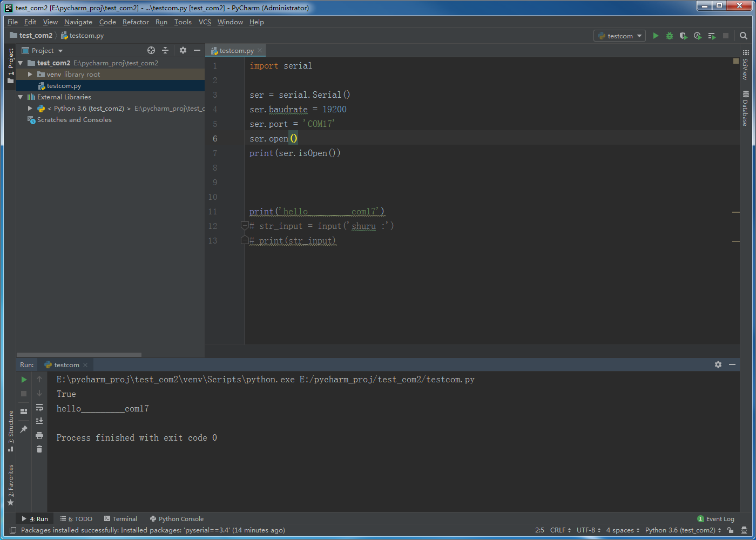Open the 4 spaces indent selector
This screenshot has width=756, height=540.
click(623, 530)
